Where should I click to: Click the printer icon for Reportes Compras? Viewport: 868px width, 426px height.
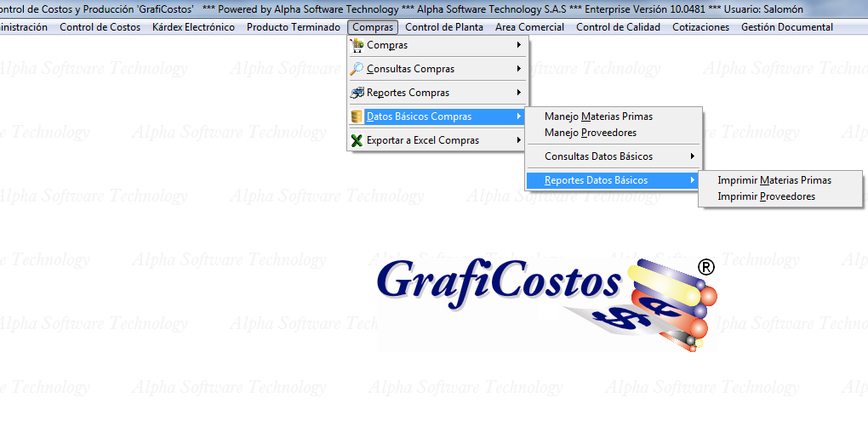coord(357,93)
